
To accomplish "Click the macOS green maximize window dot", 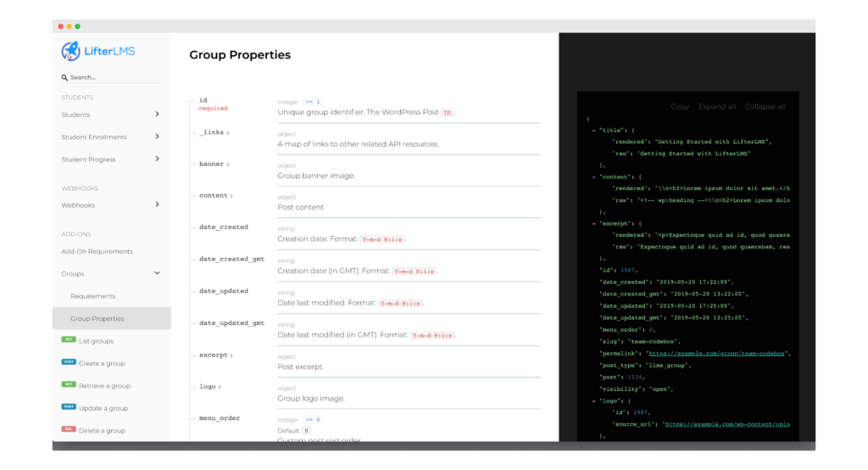I will 77,26.
